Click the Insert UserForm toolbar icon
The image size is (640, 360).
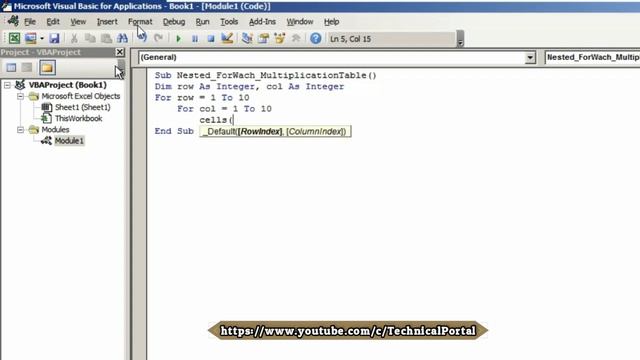point(31,38)
